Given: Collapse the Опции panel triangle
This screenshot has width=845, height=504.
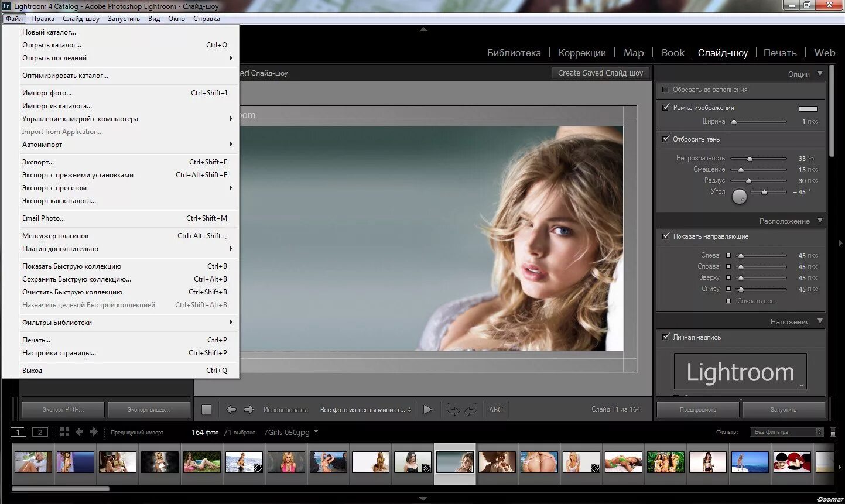Looking at the screenshot, I should [820, 74].
